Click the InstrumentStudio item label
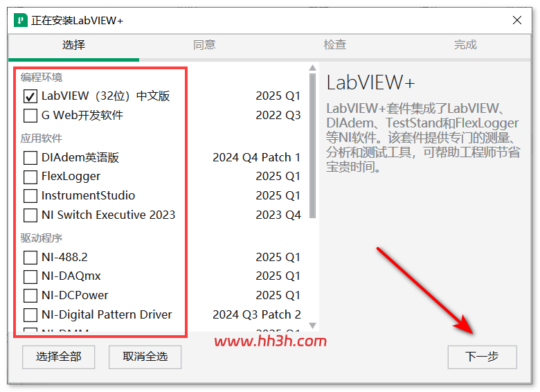 88,196
